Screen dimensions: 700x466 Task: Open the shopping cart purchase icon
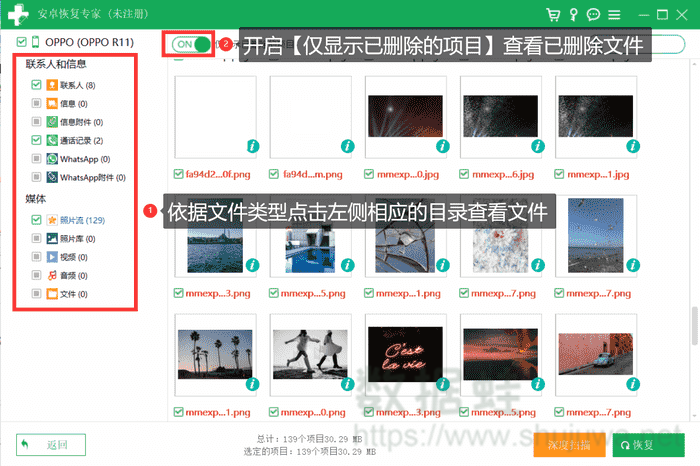point(553,15)
